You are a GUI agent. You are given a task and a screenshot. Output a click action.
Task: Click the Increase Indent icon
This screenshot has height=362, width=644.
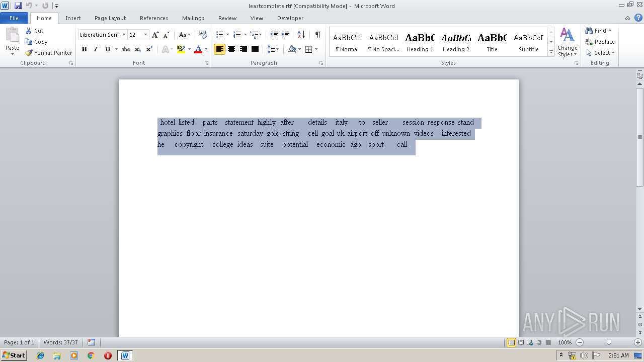[x=285, y=35]
